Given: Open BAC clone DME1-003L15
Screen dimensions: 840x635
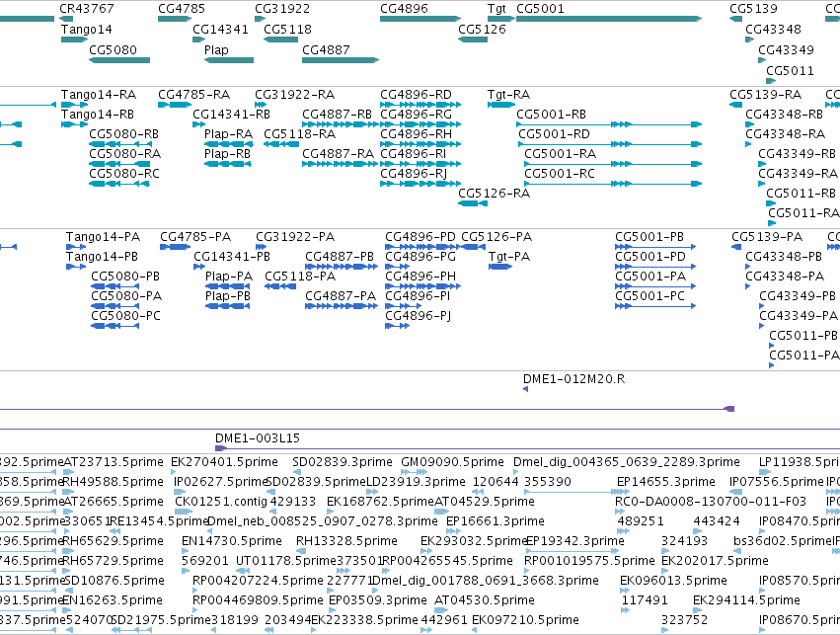Looking at the screenshot, I should [x=258, y=438].
